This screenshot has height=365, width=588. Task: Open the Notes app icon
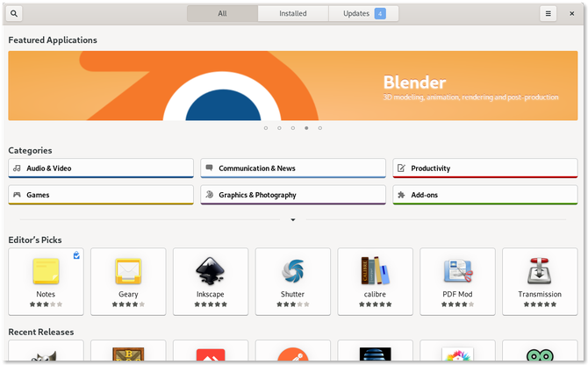click(x=46, y=271)
